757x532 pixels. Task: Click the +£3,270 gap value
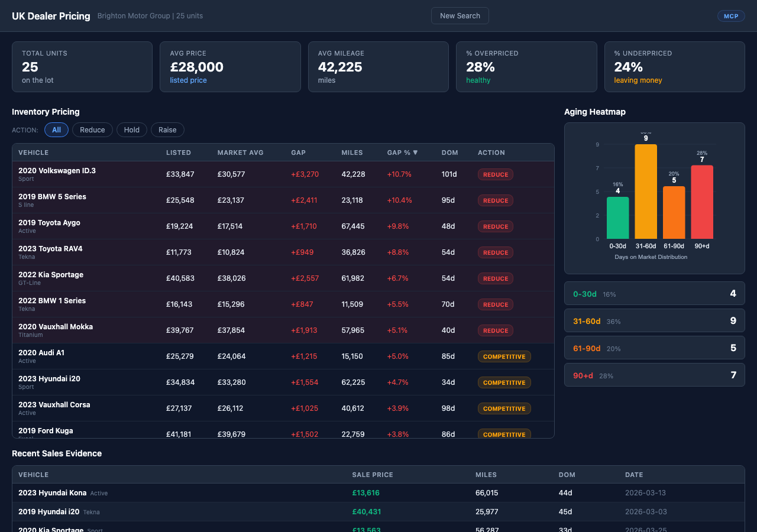coord(305,174)
